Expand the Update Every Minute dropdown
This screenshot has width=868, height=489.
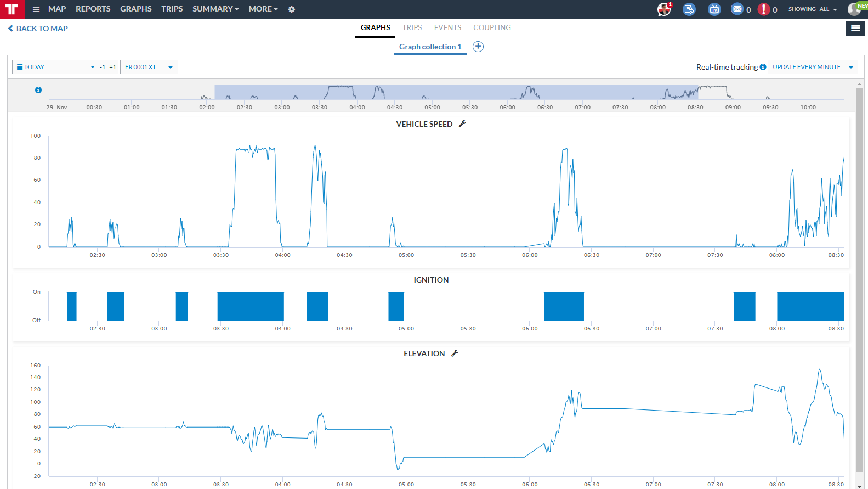point(813,67)
